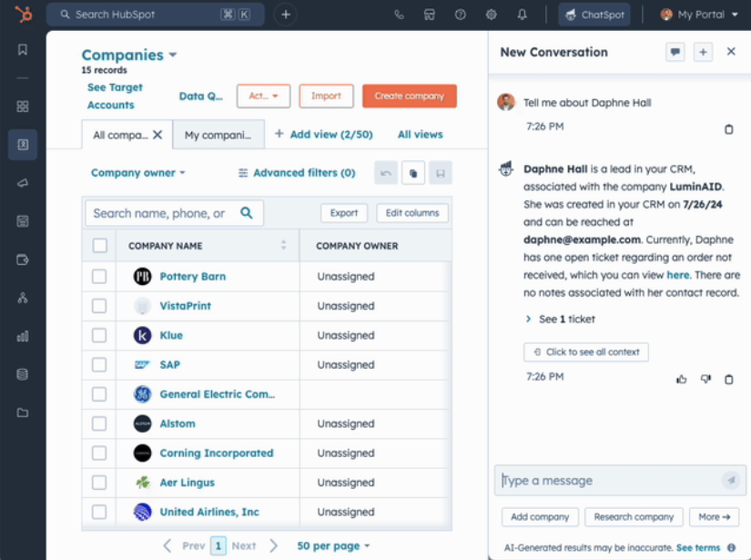
Task: Open reporting bar chart icon in sidebar
Action: pyautogui.click(x=23, y=336)
